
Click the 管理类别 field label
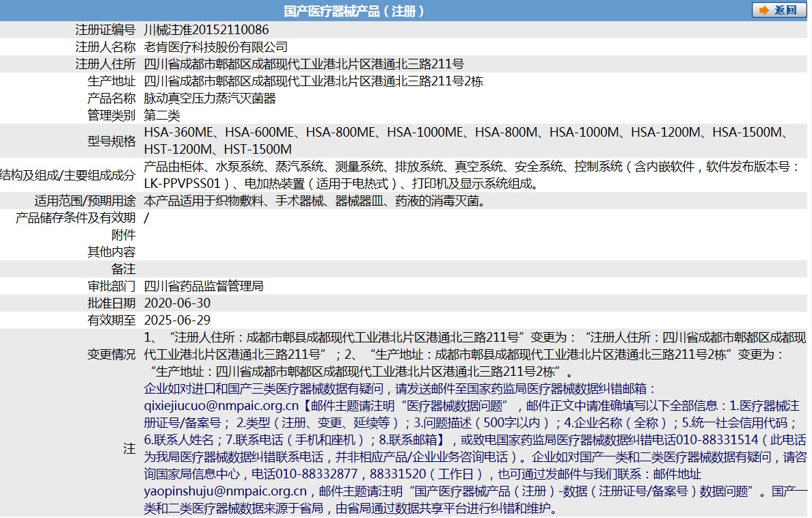pos(111,115)
